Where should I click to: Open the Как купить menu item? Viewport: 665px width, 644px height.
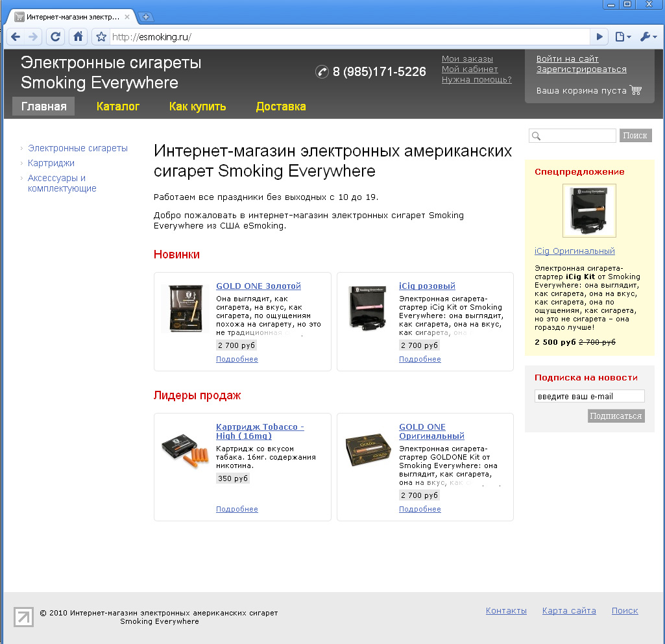click(x=197, y=106)
